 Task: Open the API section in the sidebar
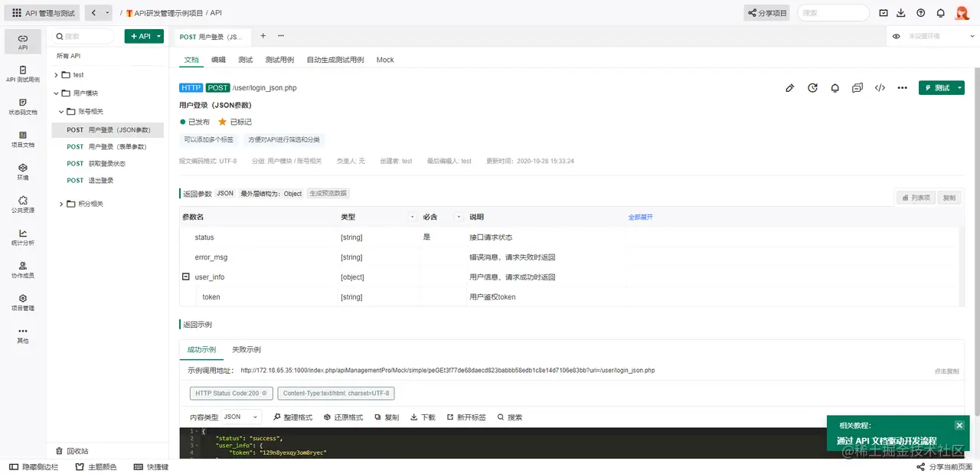(23, 41)
